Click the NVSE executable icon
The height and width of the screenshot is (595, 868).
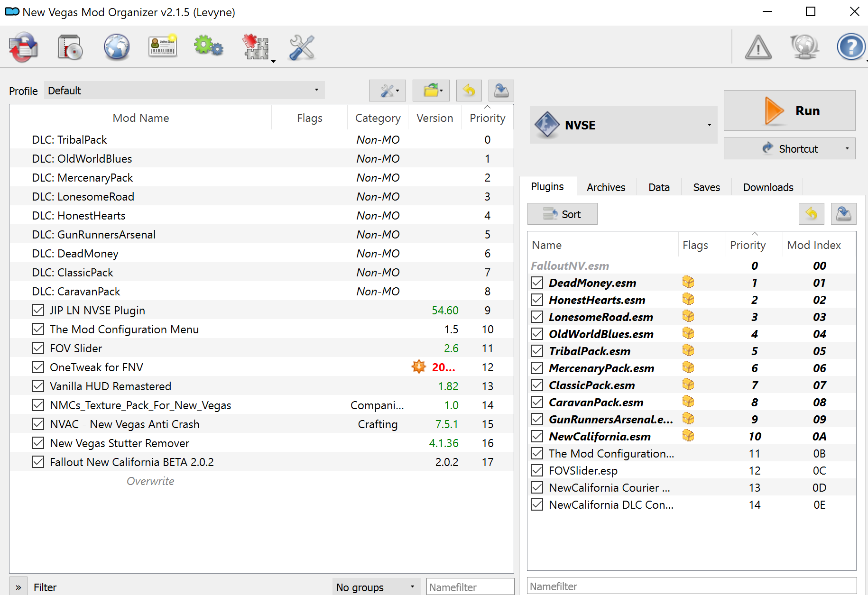pos(547,125)
